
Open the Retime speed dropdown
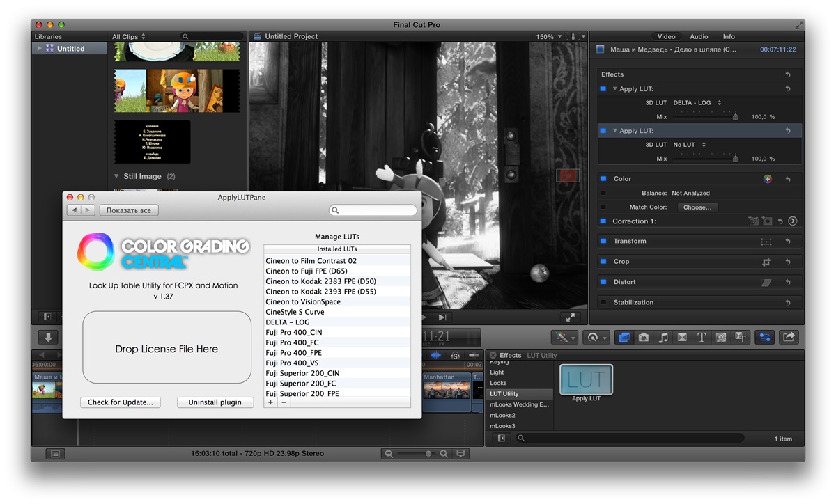[596, 337]
